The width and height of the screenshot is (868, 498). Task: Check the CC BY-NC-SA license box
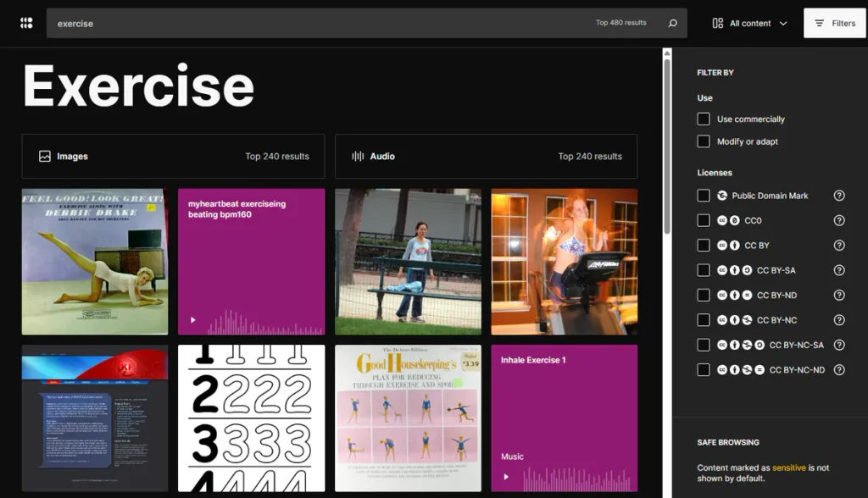coord(703,345)
